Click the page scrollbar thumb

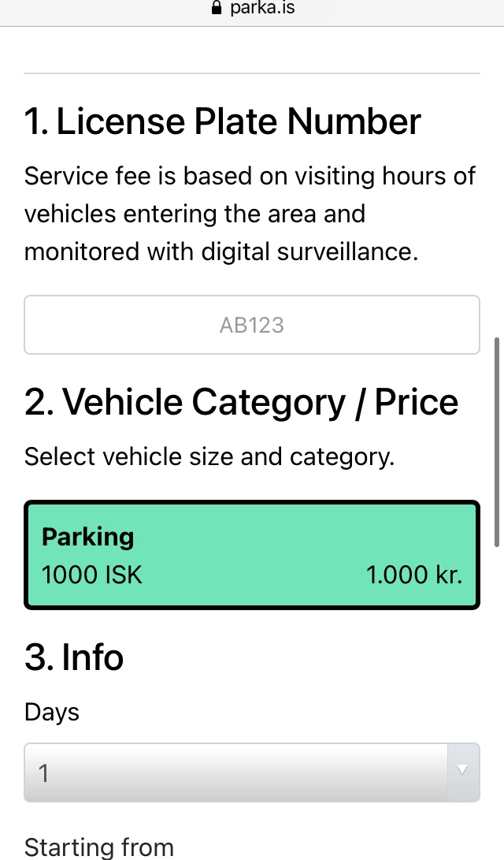pos(496,441)
